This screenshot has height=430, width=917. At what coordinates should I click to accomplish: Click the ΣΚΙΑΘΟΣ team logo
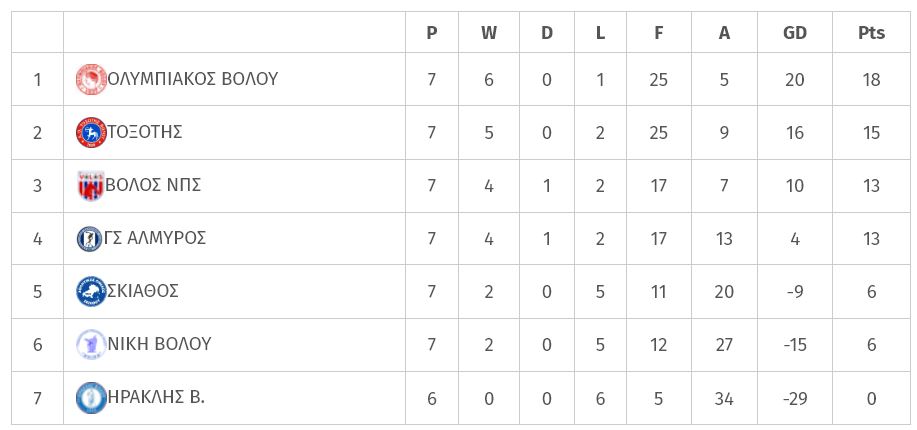coord(91,291)
